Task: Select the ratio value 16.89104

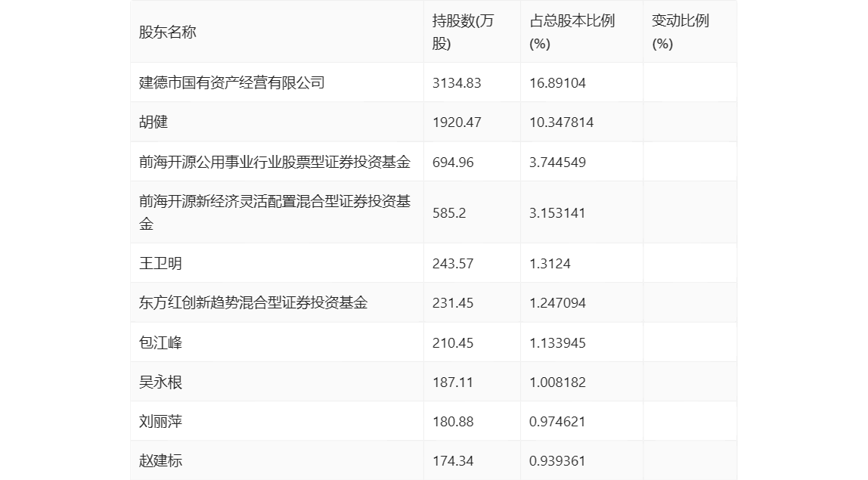Action: [557, 83]
